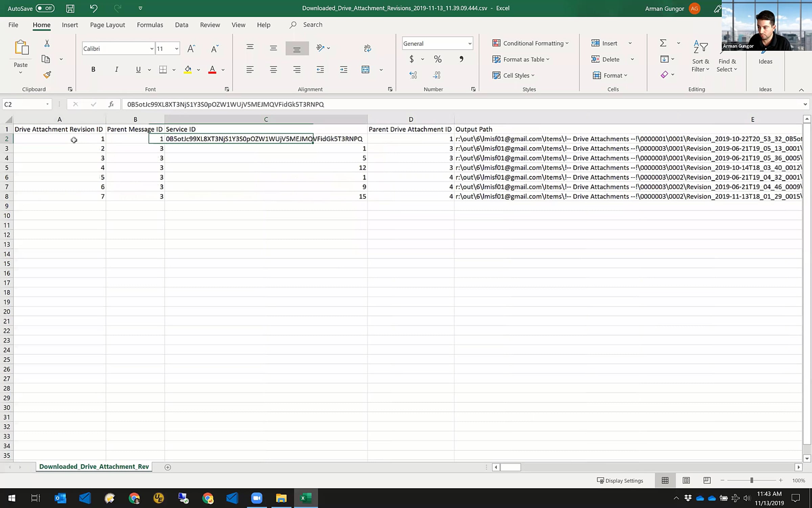The image size is (812, 508).
Task: Click Decrease Indent icon
Action: (320, 70)
